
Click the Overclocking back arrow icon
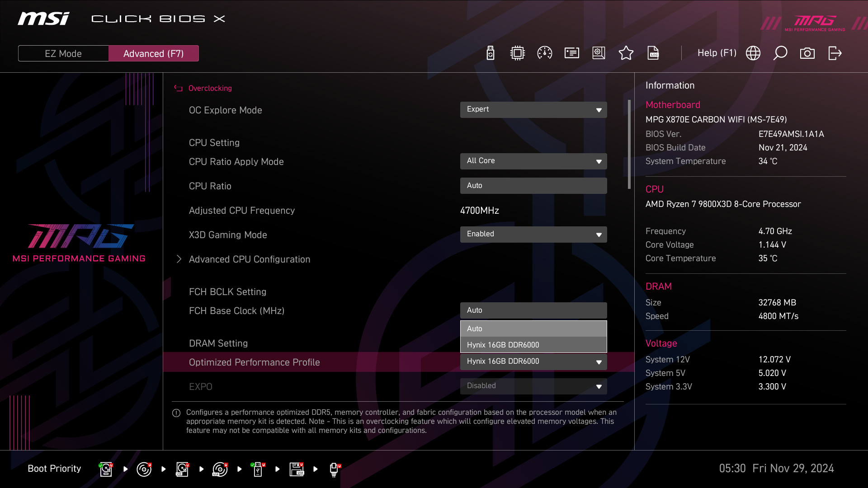point(178,88)
